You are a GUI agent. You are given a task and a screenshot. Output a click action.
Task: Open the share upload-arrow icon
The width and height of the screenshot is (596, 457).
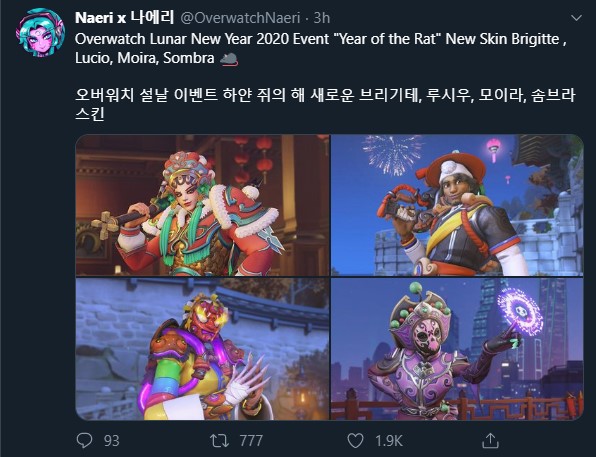click(x=490, y=440)
